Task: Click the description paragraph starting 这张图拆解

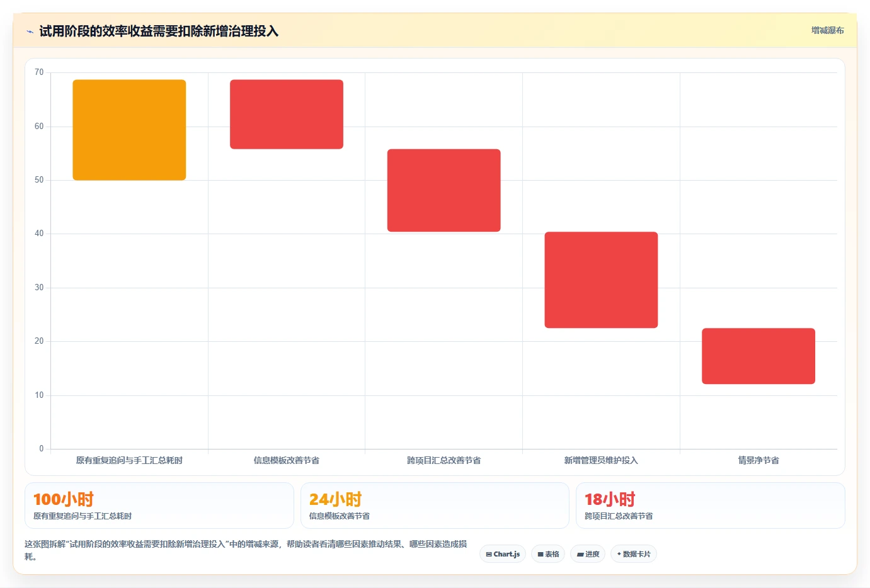Action: (x=246, y=550)
